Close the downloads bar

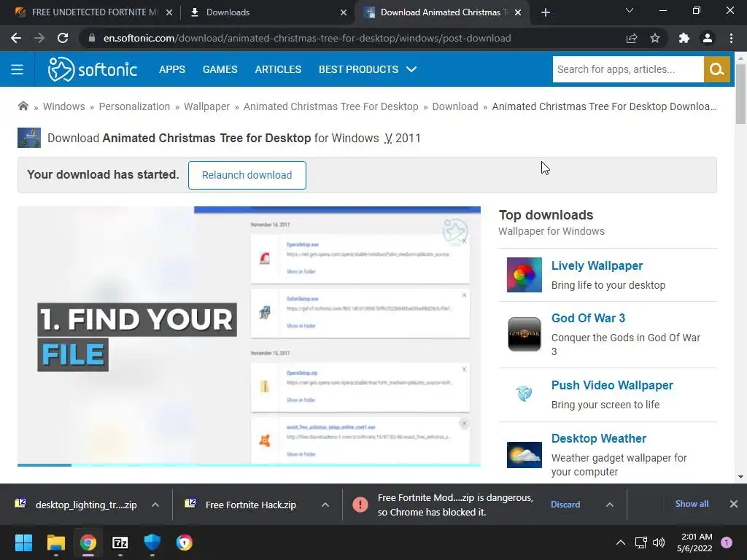coord(734,504)
